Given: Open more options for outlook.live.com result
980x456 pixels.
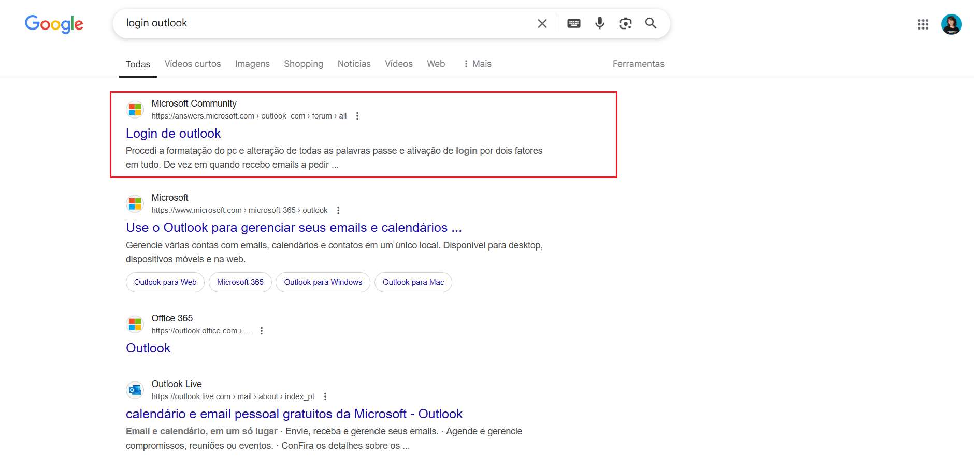Looking at the screenshot, I should pyautogui.click(x=325, y=396).
